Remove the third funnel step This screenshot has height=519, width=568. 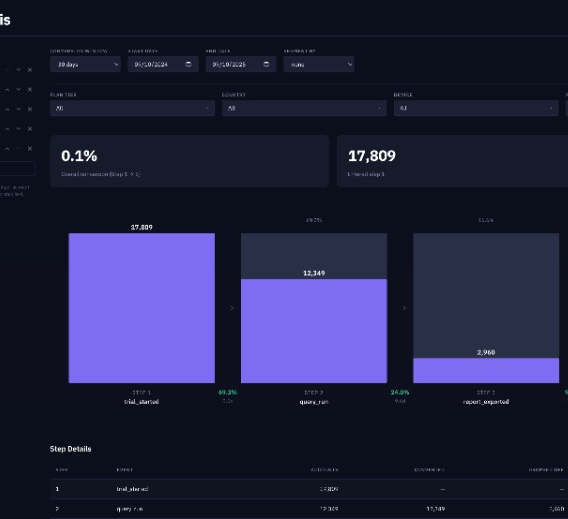point(30,109)
